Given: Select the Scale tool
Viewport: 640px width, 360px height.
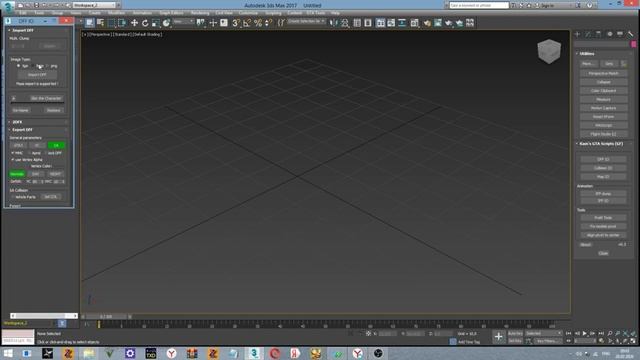Looking at the screenshot, I should pos(156,23).
